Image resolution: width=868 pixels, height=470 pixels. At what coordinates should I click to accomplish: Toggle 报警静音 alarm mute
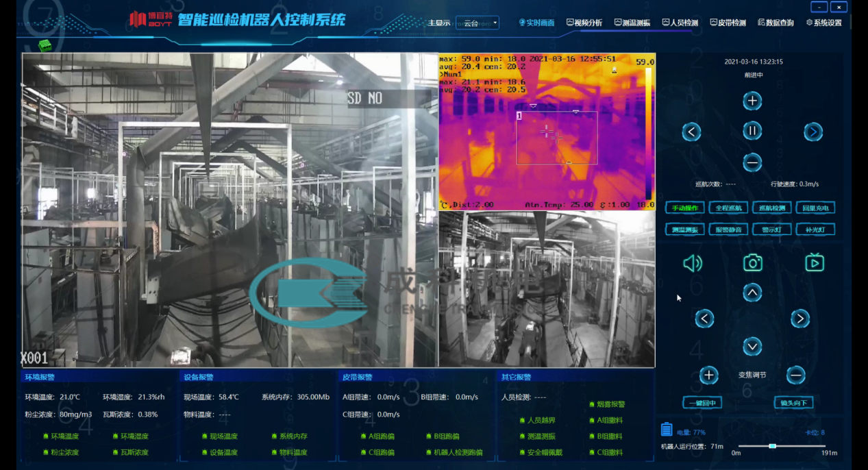pyautogui.click(x=728, y=230)
